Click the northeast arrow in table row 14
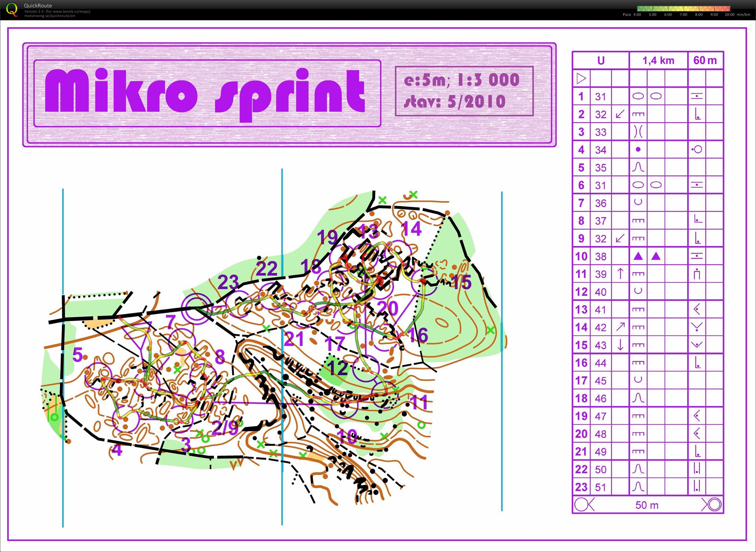Viewport: 756px width, 552px height. click(620, 327)
